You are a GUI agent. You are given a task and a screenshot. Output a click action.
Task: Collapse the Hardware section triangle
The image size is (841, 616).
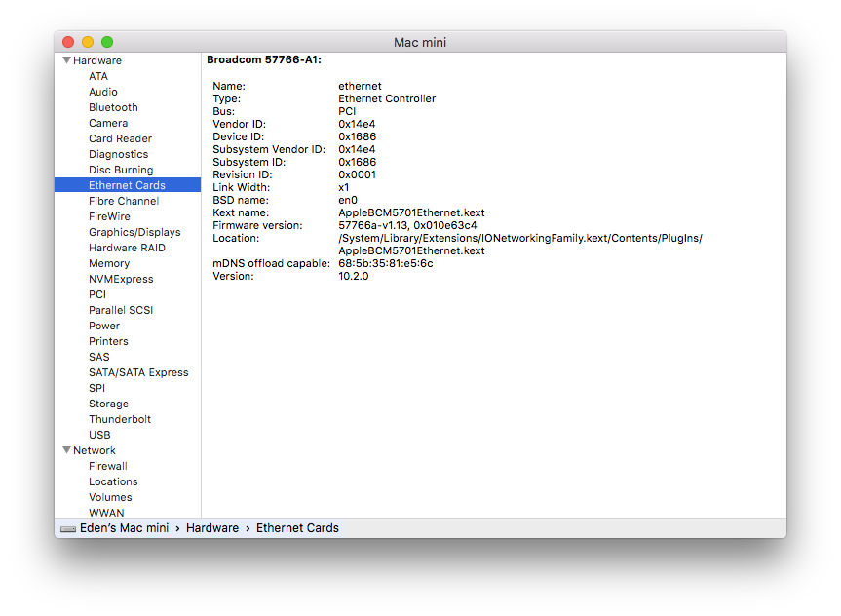coord(66,60)
